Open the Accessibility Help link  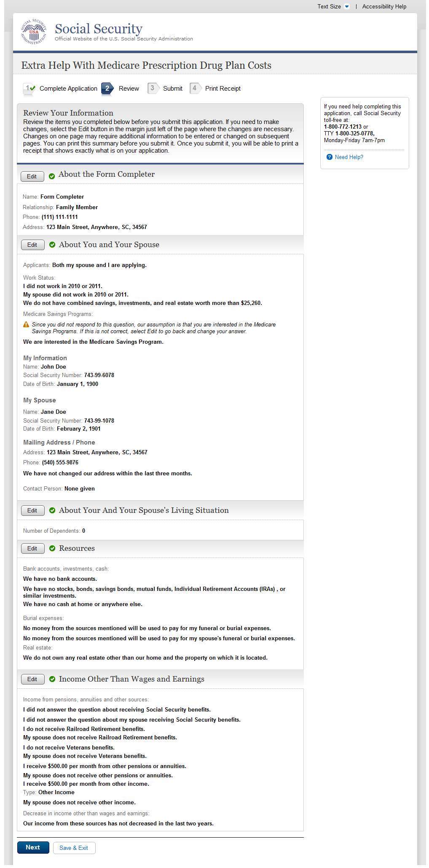[x=384, y=7]
